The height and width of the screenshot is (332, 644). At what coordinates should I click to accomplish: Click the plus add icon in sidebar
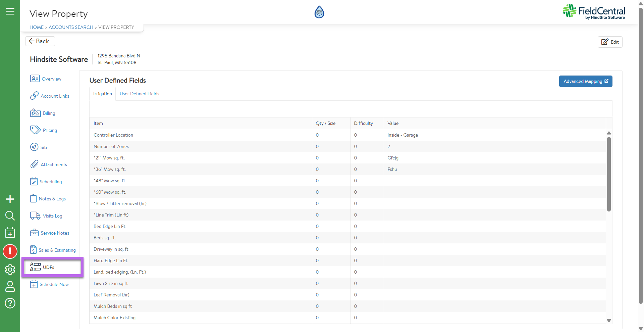pyautogui.click(x=10, y=199)
